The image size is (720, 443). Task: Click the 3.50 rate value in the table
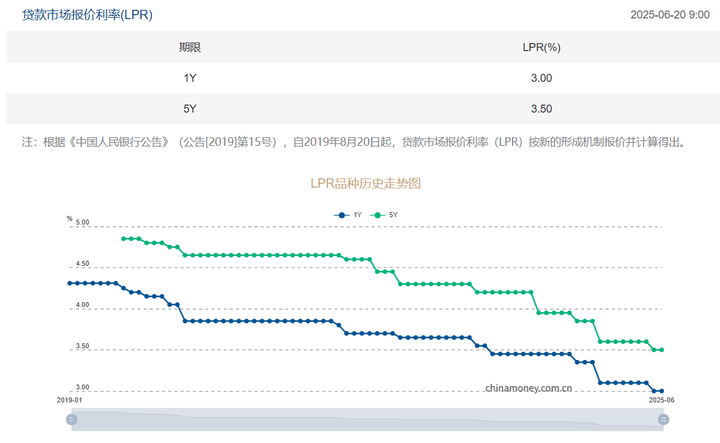coord(541,109)
